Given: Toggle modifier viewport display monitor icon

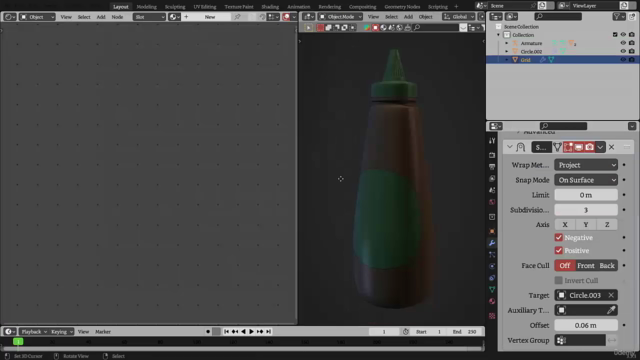Looking at the screenshot, I should tap(579, 147).
